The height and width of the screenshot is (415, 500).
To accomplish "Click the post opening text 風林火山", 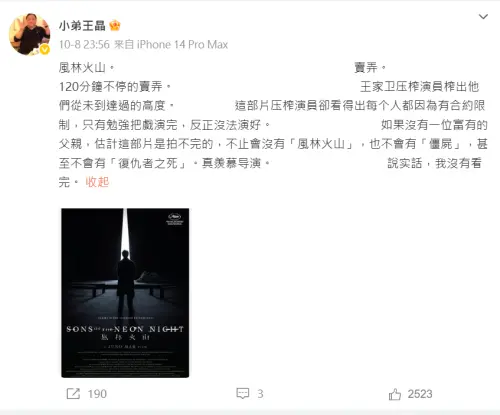I will pyautogui.click(x=82, y=68).
